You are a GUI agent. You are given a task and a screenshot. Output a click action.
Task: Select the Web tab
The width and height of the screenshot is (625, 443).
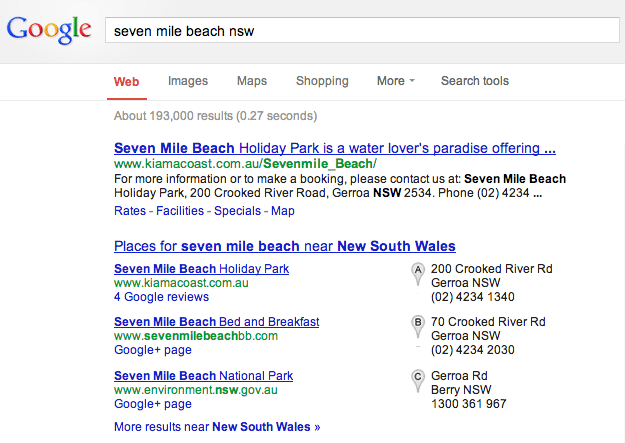[x=127, y=81]
